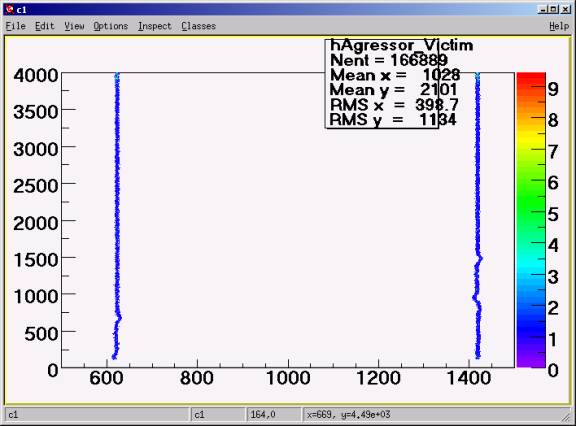
Task: Click the y-axis label 1000
Action: point(36,296)
